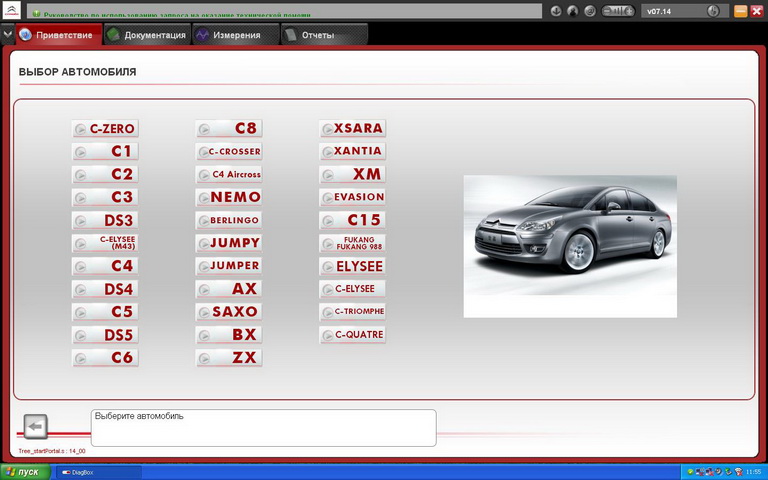The image size is (768, 480).
Task: Select the C-ZERO vehicle
Action: click(x=105, y=128)
